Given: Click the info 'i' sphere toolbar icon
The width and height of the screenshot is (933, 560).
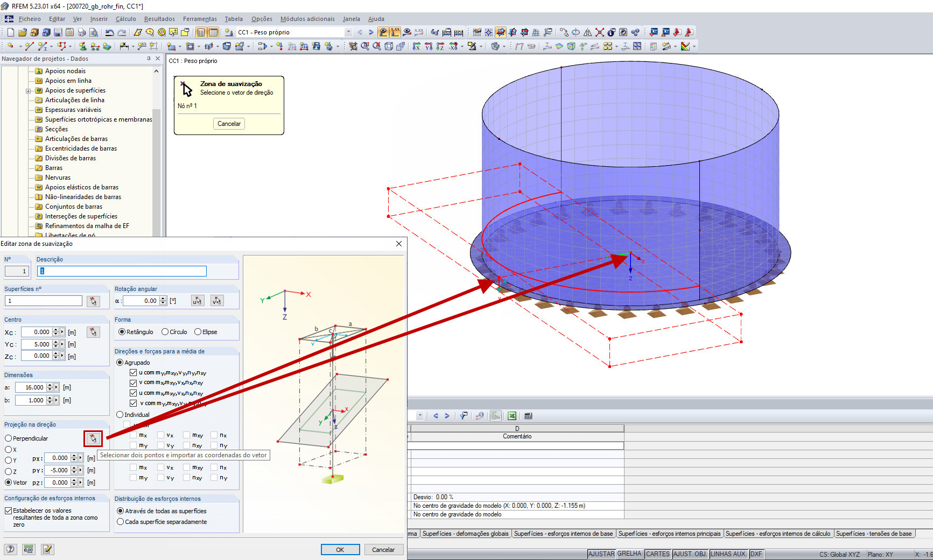Looking at the screenshot, I should [612, 32].
